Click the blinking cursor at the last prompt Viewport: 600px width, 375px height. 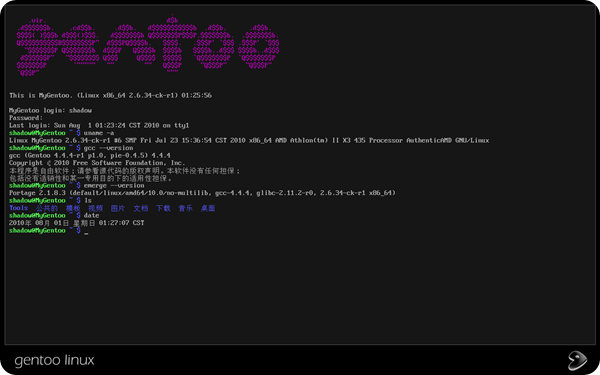click(86, 233)
